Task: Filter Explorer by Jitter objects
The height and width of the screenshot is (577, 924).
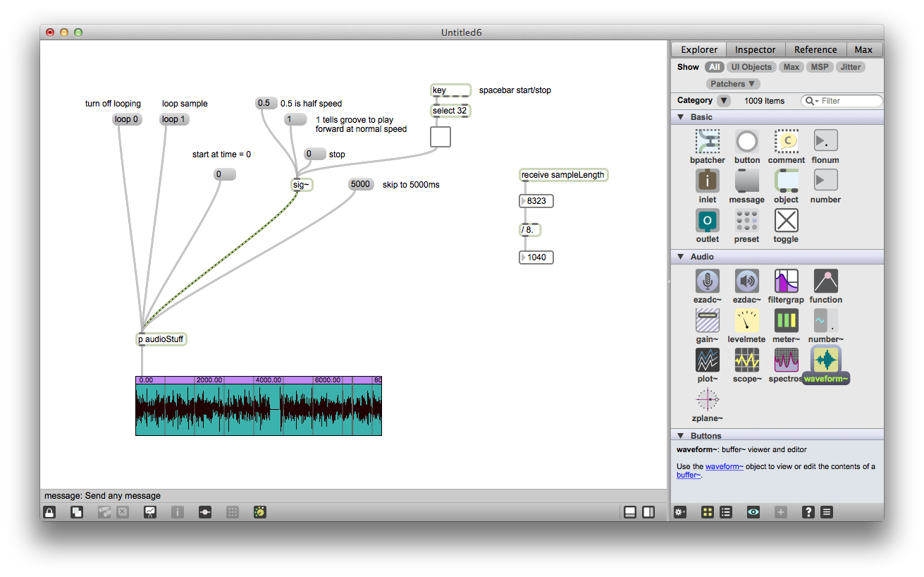Action: (x=851, y=67)
